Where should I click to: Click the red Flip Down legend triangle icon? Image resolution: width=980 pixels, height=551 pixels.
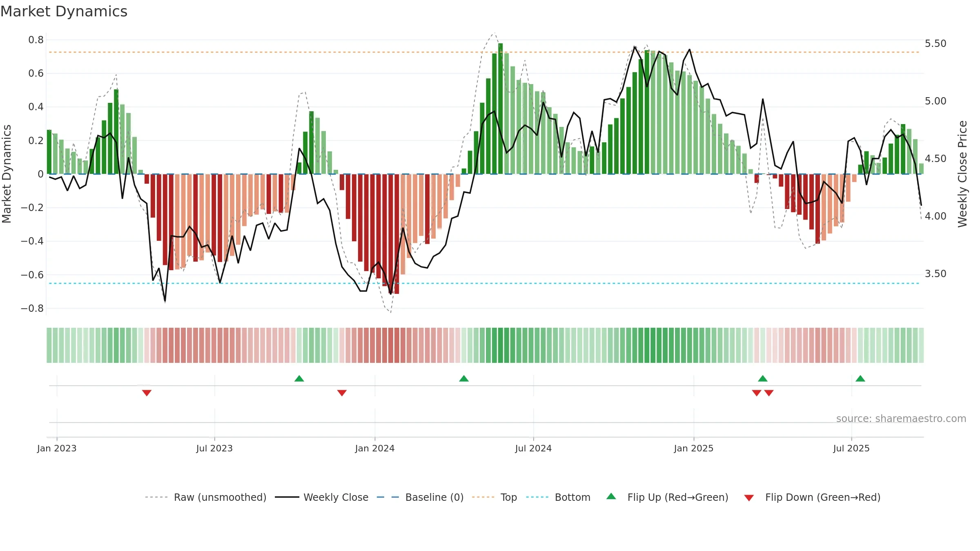pos(749,498)
